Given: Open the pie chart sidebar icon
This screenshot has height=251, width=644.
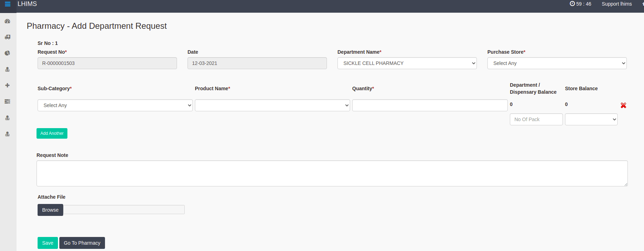Looking at the screenshot, I should pos(7,53).
